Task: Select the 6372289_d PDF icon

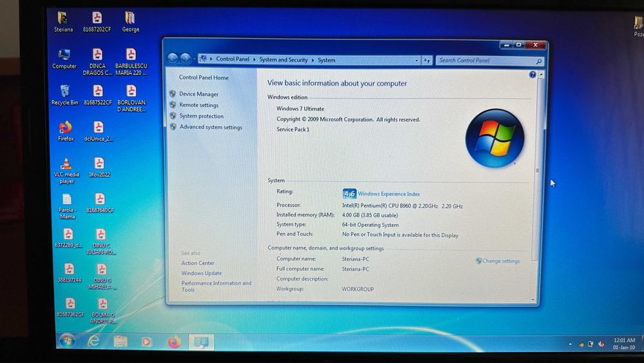Action: (x=68, y=238)
